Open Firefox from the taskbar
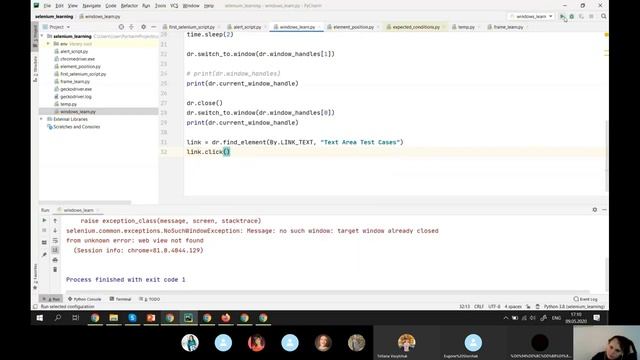 [x=226, y=318]
